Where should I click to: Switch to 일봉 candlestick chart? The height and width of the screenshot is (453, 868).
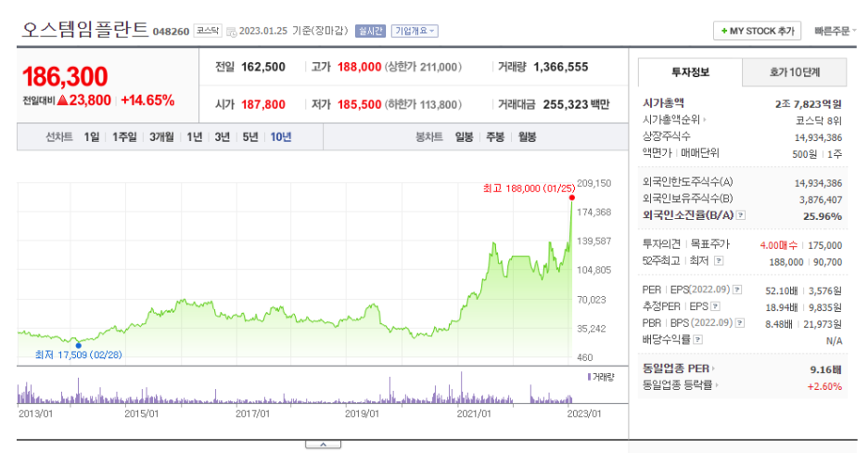[x=464, y=136]
